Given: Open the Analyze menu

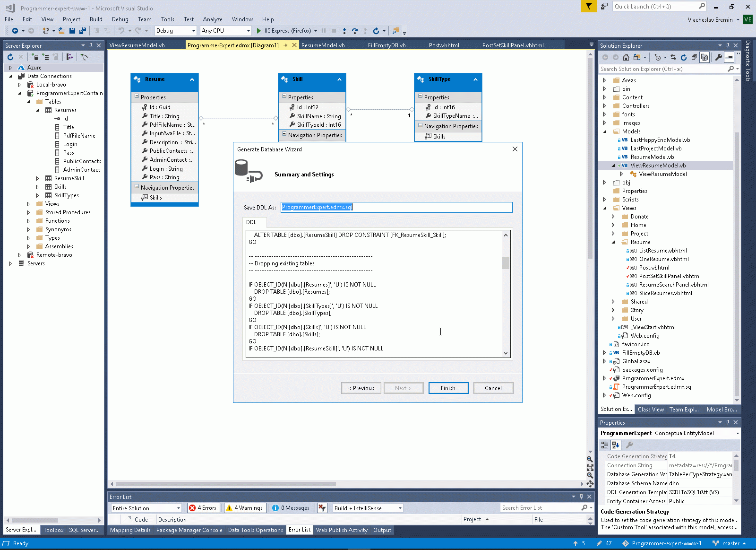Looking at the screenshot, I should pos(213,19).
